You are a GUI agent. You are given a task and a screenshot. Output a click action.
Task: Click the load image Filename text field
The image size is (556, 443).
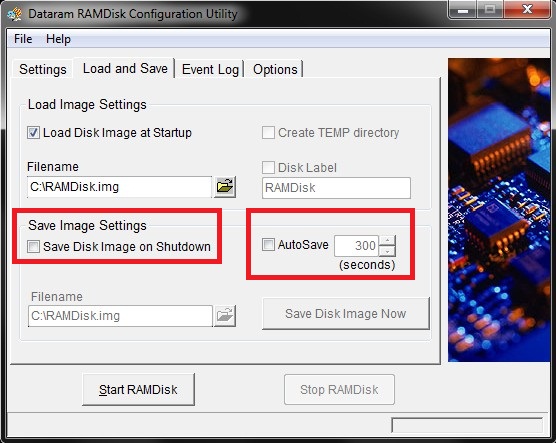(x=119, y=187)
